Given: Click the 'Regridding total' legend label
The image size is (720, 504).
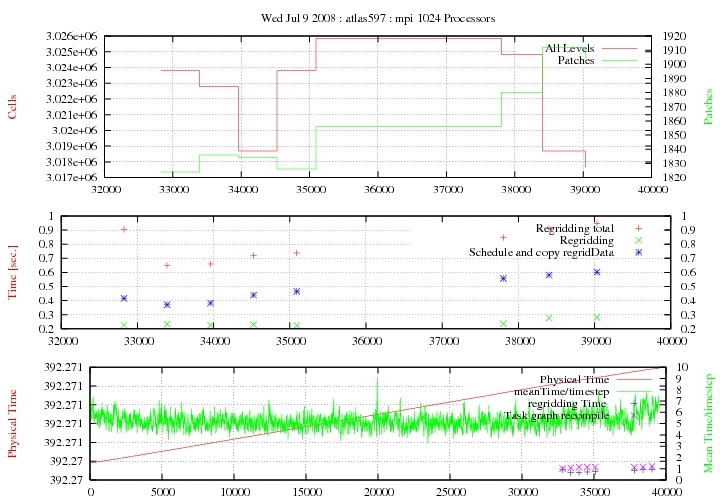Looking at the screenshot, I should click(574, 228).
